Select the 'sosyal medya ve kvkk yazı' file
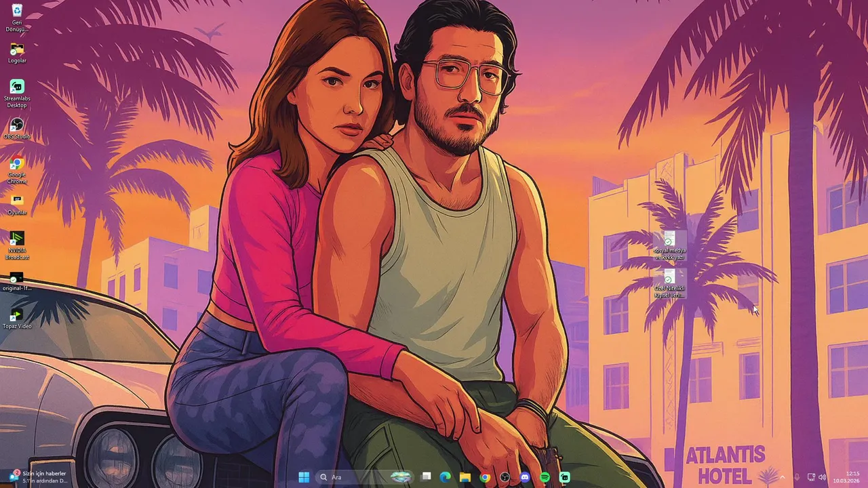 coord(669,245)
